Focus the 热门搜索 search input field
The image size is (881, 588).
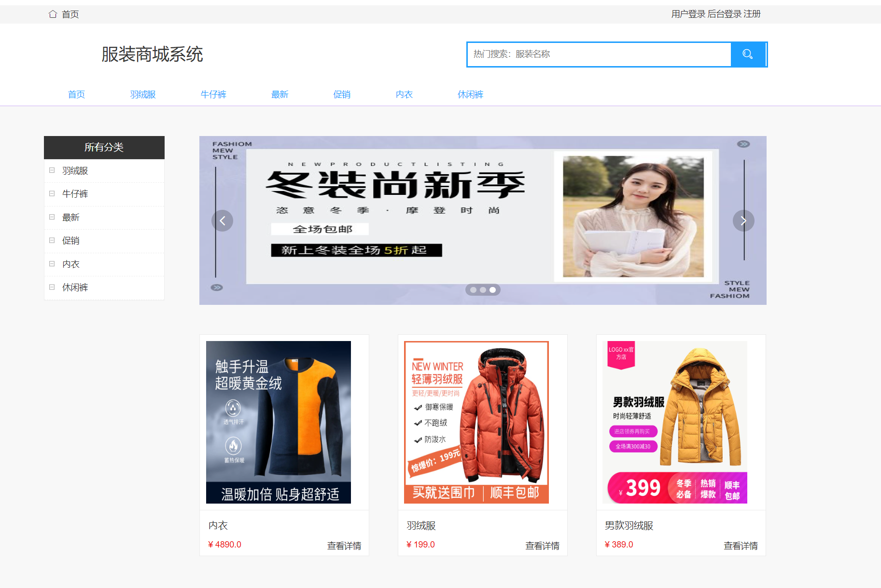[x=599, y=55]
